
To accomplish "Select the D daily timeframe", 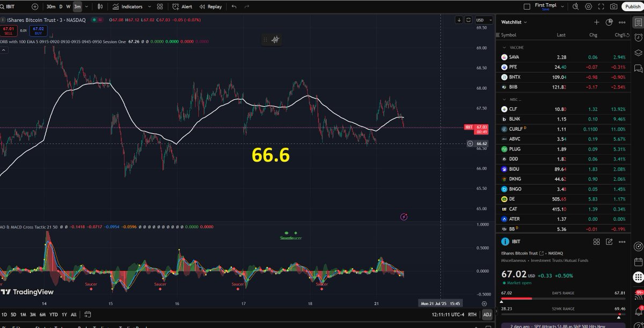I will point(61,6).
